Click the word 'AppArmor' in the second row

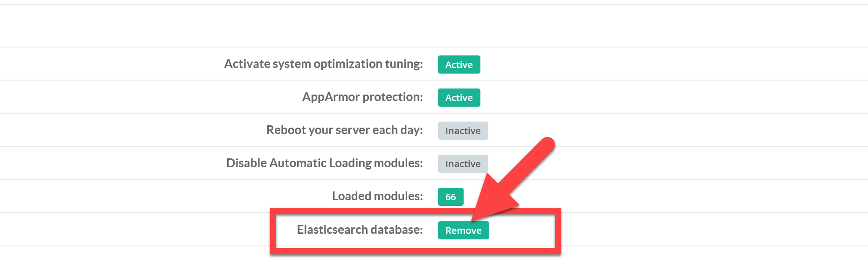[x=331, y=97]
